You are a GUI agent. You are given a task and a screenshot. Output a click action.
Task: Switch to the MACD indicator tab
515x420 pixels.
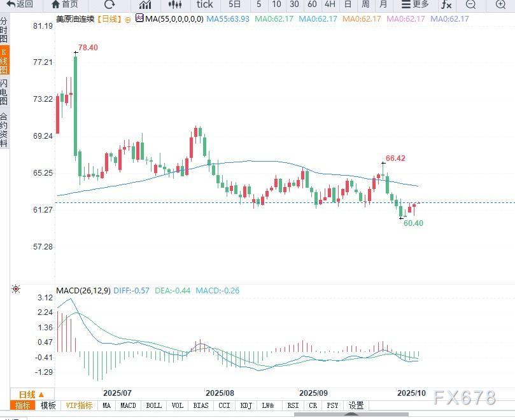click(x=129, y=405)
